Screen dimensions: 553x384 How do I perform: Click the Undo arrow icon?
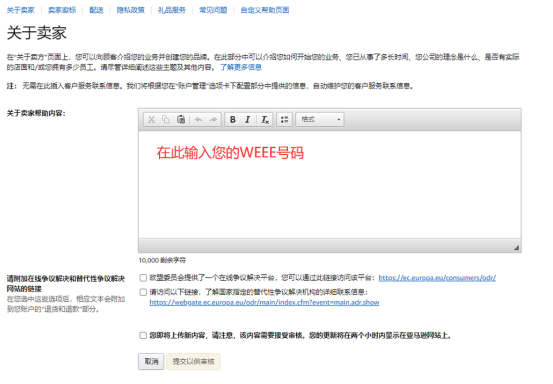199,120
